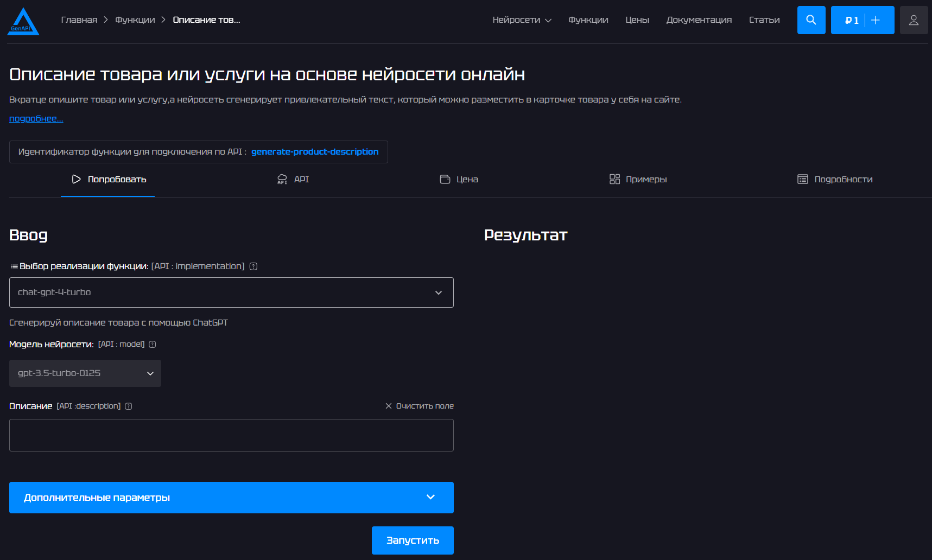Viewport: 932px width, 560px height.
Task: Click the generate-product-description identifier link
Action: click(315, 152)
